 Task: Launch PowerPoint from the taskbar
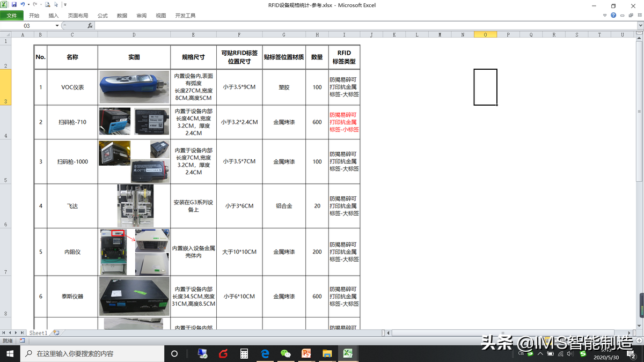(x=306, y=353)
